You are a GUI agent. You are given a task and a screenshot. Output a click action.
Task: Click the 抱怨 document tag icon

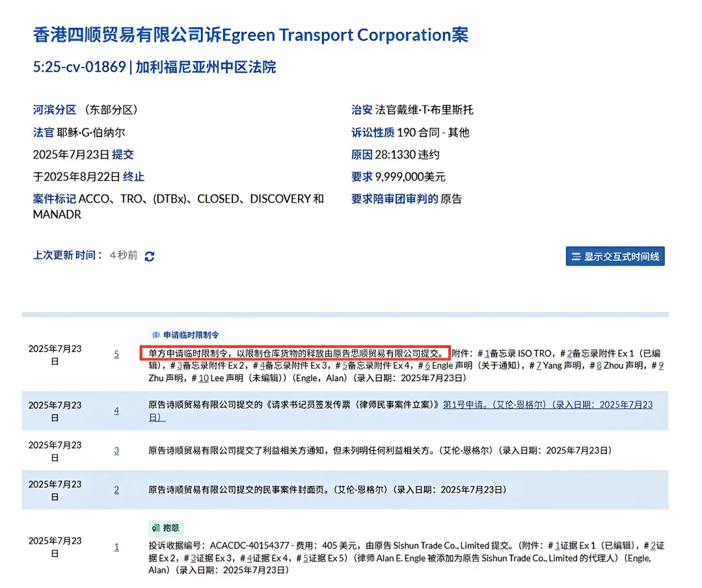155,528
